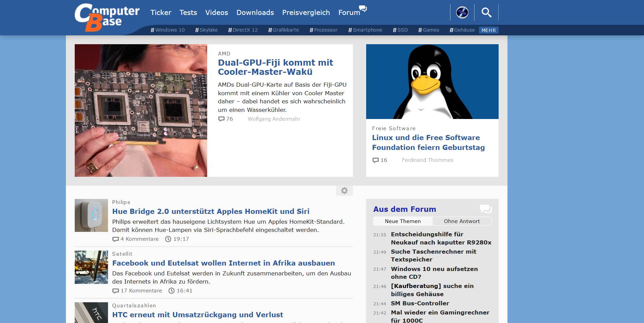This screenshot has height=323, width=644.
Task: Select the #DirectX 12 tag
Action: [x=243, y=30]
